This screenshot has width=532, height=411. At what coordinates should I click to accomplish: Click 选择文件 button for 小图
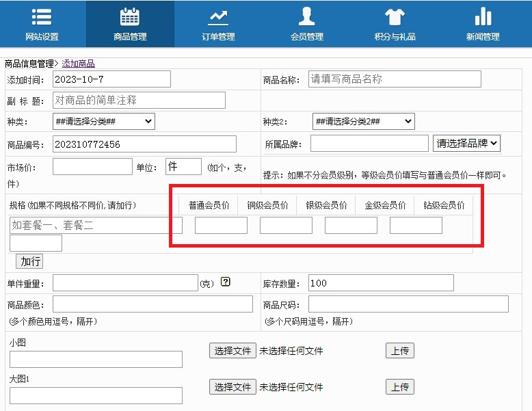(x=232, y=351)
